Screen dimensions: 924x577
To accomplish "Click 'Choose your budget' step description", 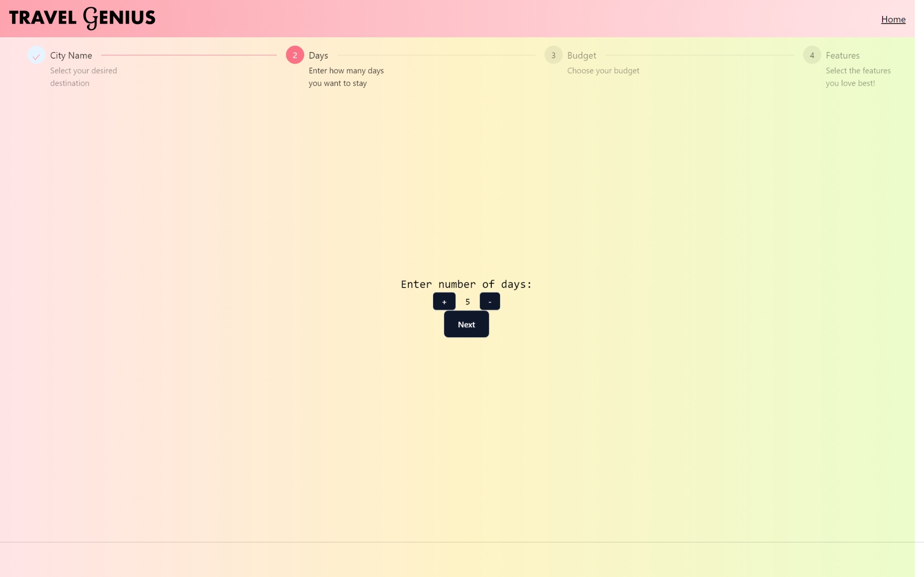I will pos(603,71).
